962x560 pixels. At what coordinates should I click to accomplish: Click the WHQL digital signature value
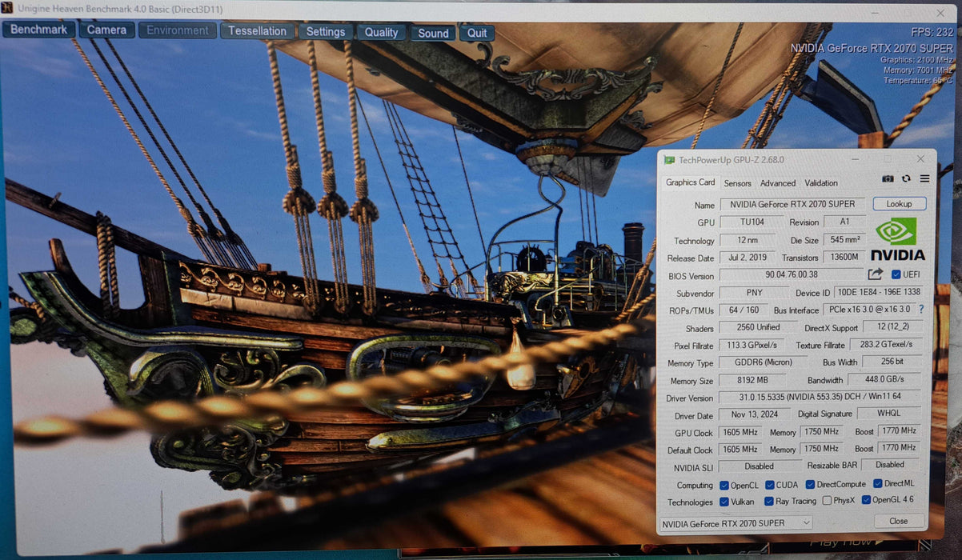(x=888, y=414)
